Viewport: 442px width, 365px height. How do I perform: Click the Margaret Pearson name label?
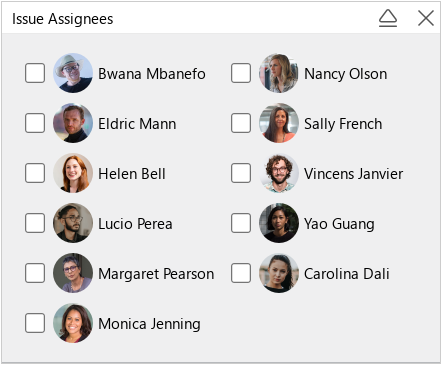(x=156, y=274)
